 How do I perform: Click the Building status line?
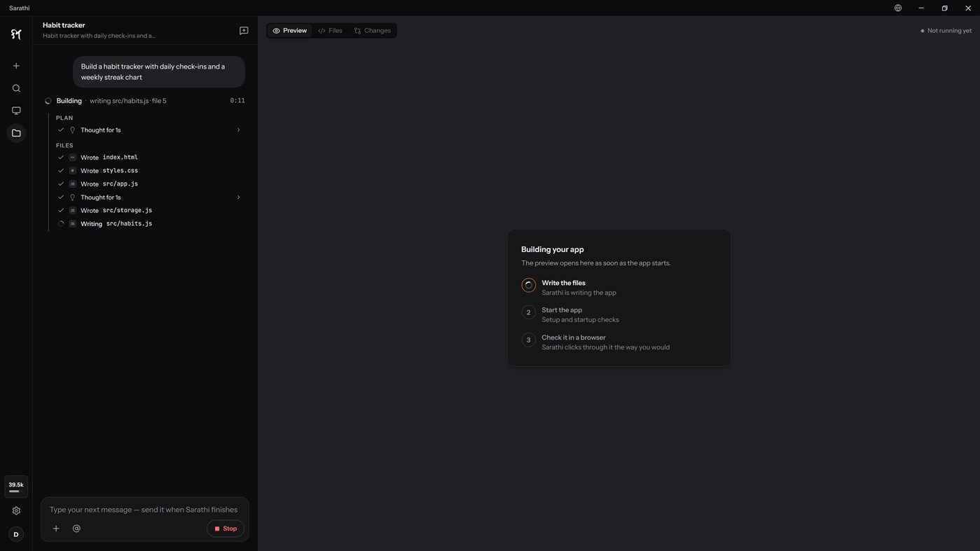click(x=144, y=101)
